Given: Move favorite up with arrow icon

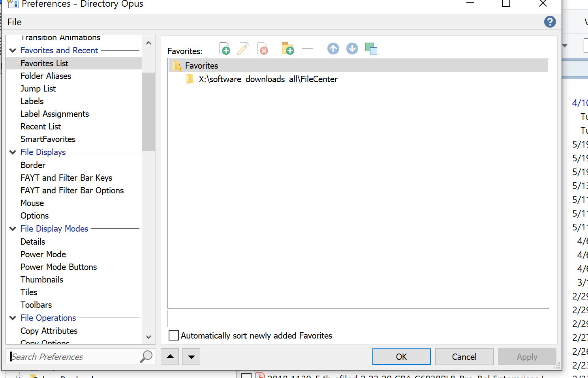Looking at the screenshot, I should tap(333, 49).
